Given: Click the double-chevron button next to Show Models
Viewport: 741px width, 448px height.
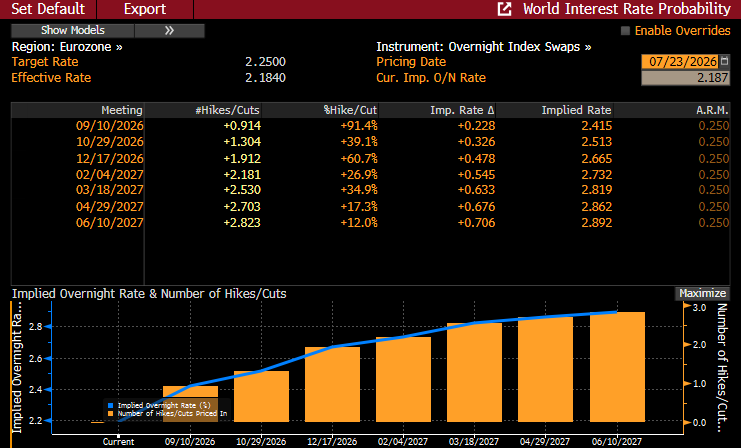Looking at the screenshot, I should coord(170,30).
